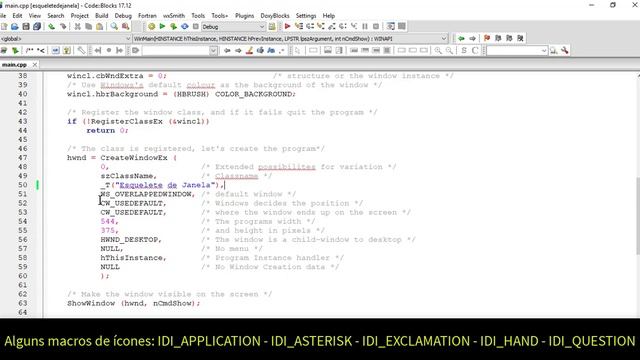The height and width of the screenshot is (360, 640).
Task: Open the wxSmith menu
Action: coord(174,16)
